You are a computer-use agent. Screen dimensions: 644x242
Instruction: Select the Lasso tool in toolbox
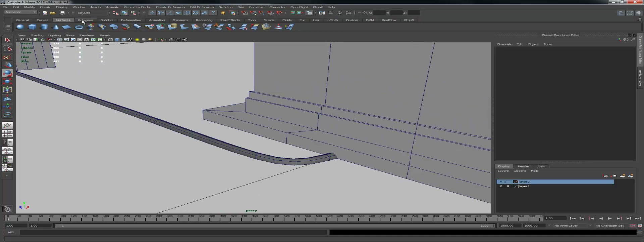7,48
